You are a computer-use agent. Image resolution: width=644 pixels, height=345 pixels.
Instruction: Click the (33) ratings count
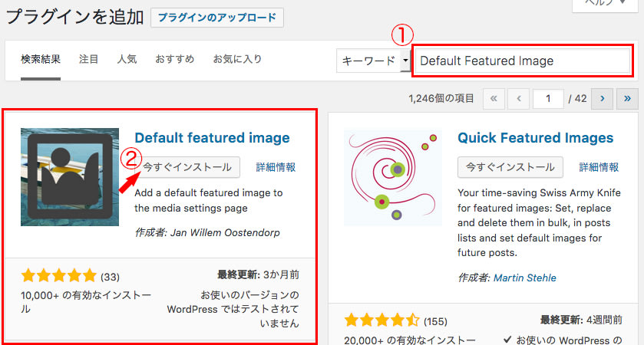pyautogui.click(x=110, y=278)
